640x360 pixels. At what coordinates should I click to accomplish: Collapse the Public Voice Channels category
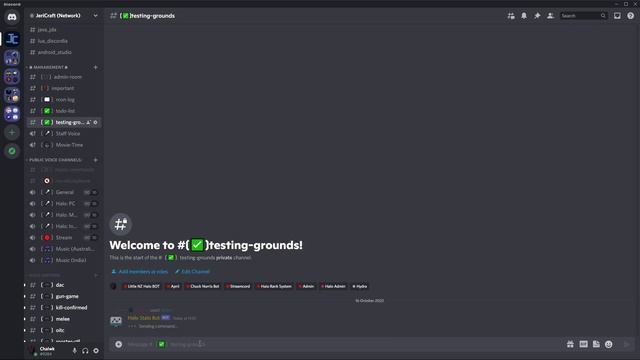coord(54,160)
